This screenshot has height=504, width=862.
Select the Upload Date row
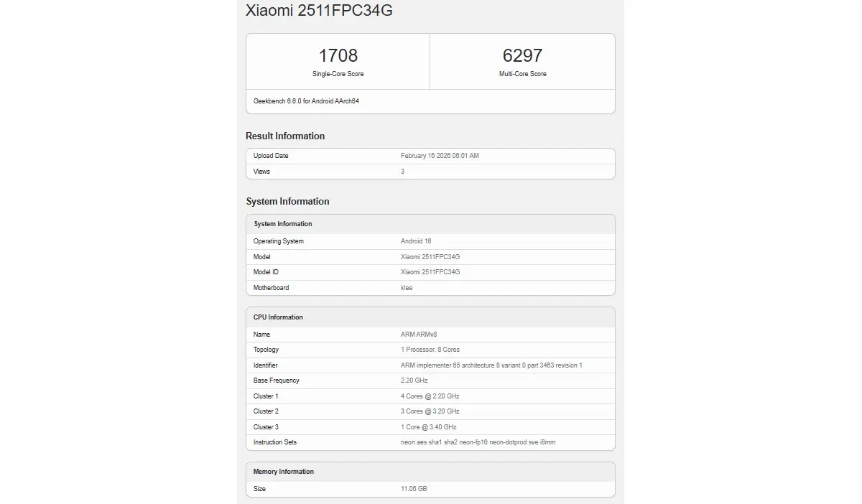pyautogui.click(x=431, y=156)
